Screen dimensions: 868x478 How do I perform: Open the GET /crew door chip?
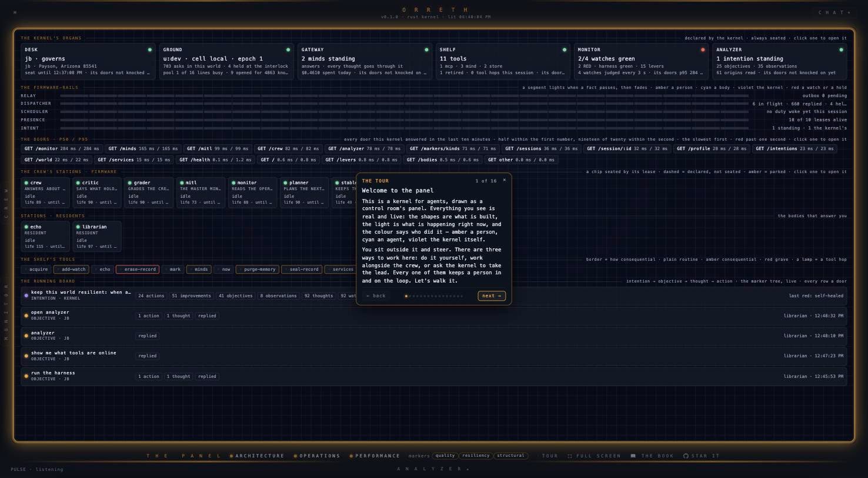point(288,148)
